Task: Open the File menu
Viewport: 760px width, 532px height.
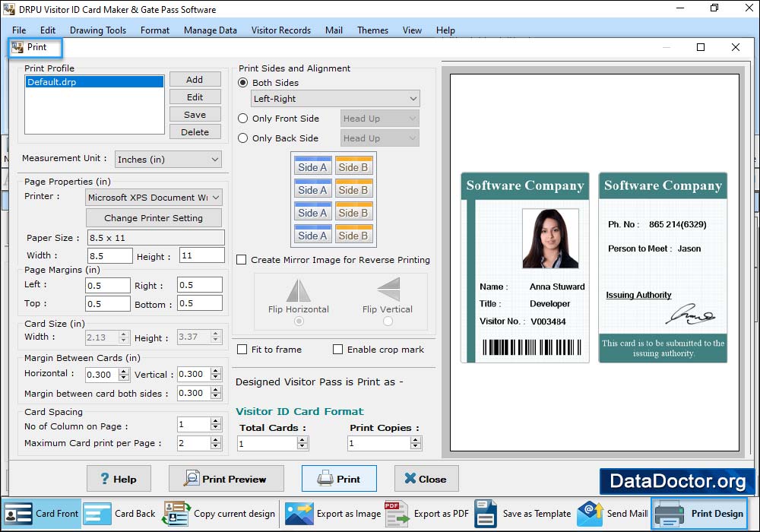Action: (x=19, y=30)
